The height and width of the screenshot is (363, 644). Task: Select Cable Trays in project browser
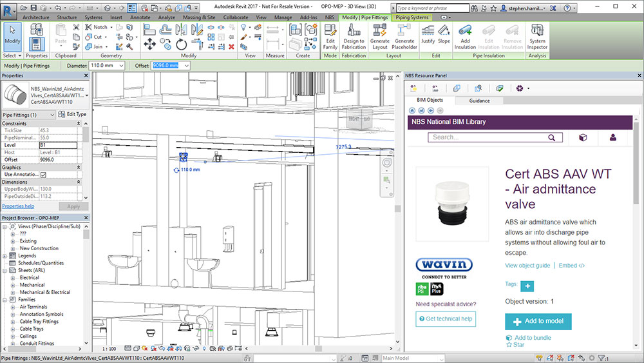31,329
